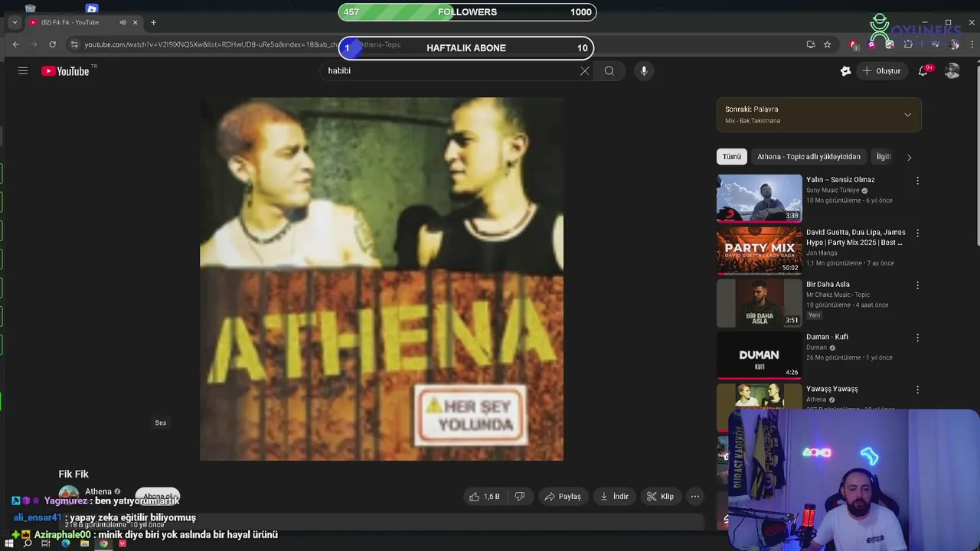Clear the search box text with X
980x551 pixels.
[585, 70]
